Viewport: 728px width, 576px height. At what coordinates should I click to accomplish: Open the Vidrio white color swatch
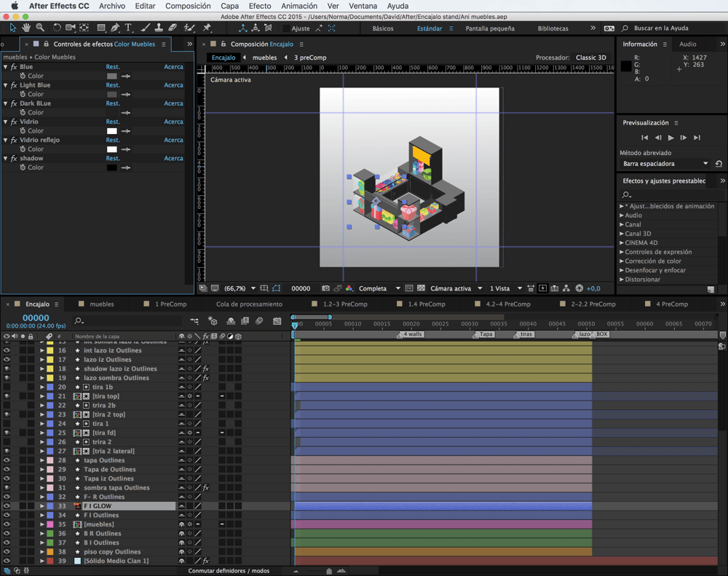(x=112, y=131)
